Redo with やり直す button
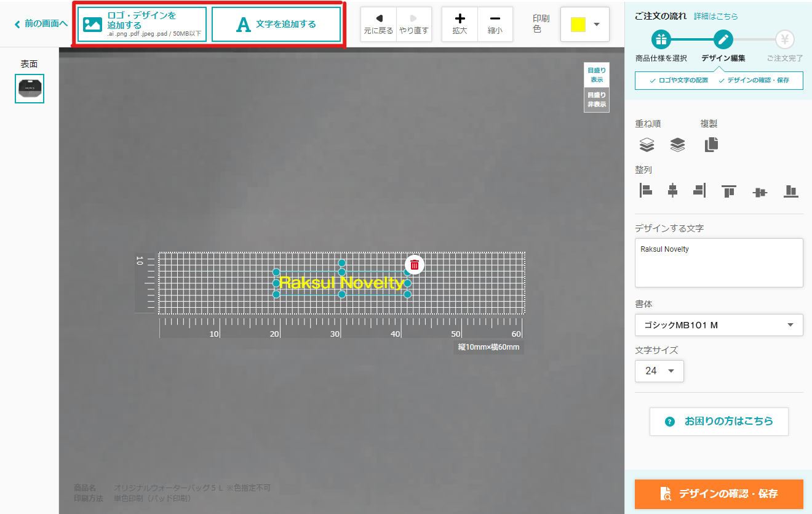Image resolution: width=812 pixels, height=514 pixels. click(413, 25)
